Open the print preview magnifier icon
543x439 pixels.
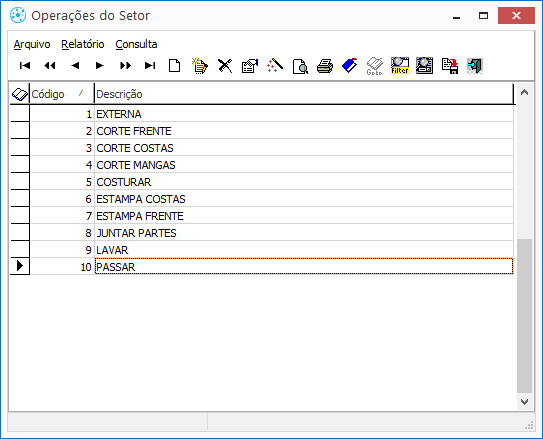(300, 66)
